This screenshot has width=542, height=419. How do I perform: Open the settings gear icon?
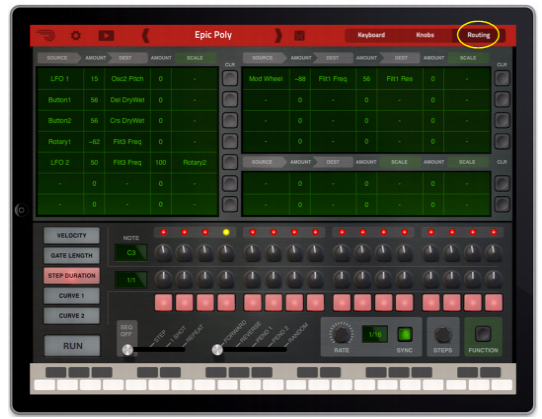[76, 36]
